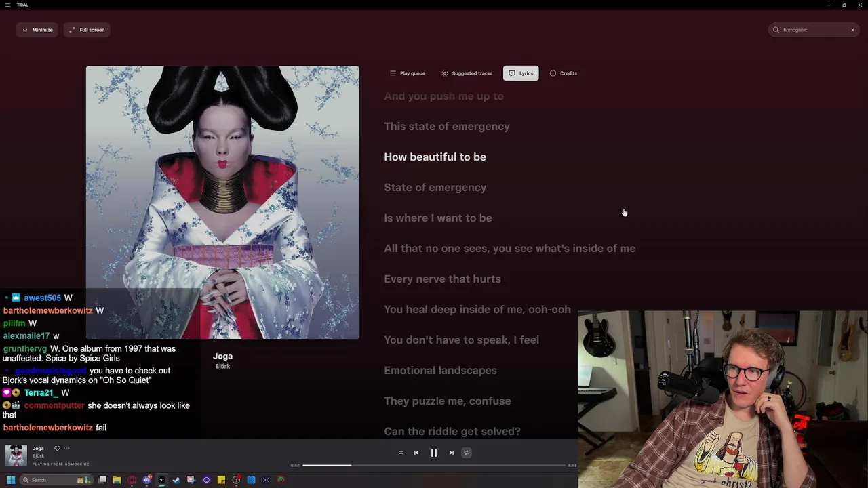Screen dimensions: 868x488
Task: Open Sticky Notes from the taskbar
Action: click(221, 480)
